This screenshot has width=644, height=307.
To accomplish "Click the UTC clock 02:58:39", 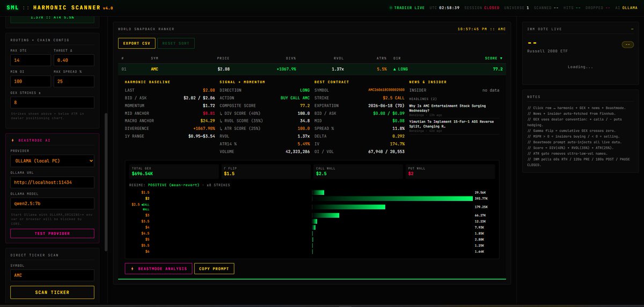I will point(449,8).
